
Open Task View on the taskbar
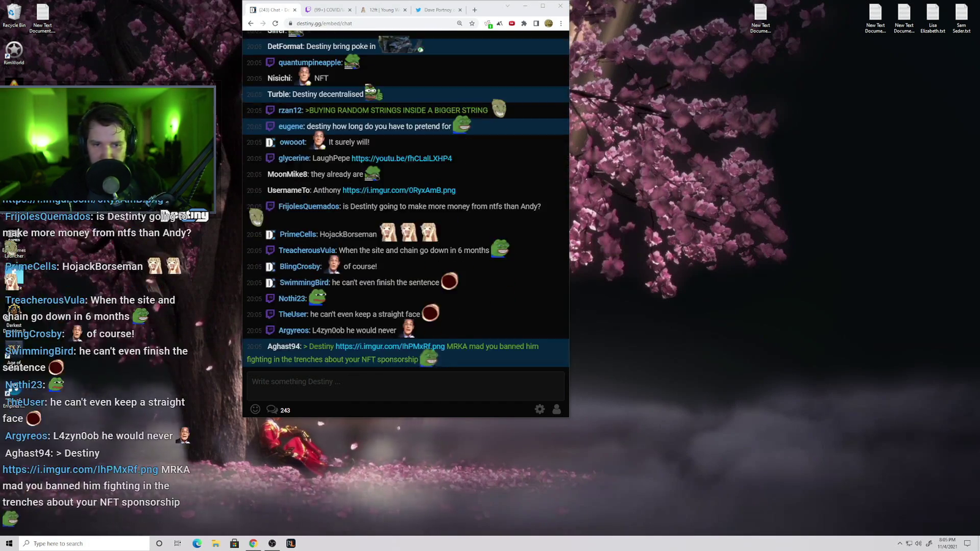[x=178, y=543]
